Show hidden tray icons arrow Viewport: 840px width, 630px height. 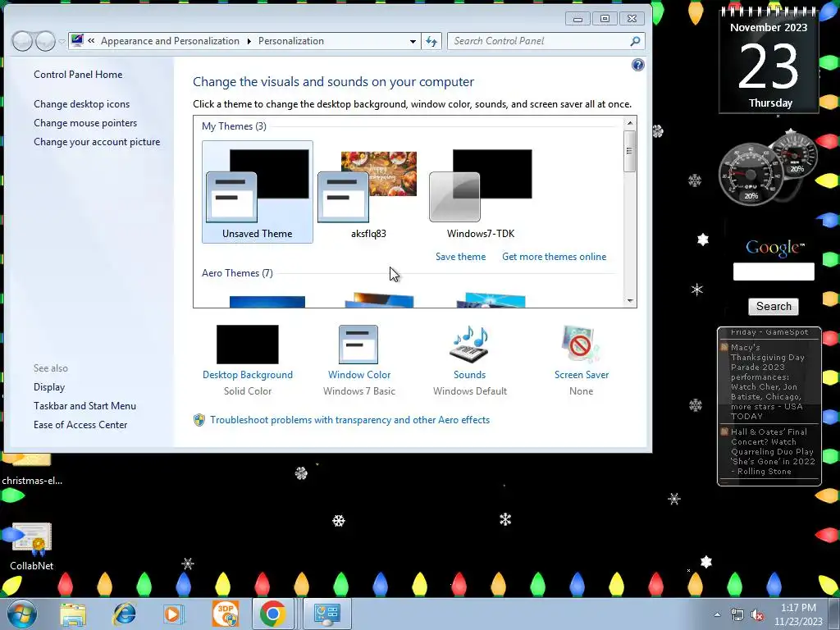717,614
